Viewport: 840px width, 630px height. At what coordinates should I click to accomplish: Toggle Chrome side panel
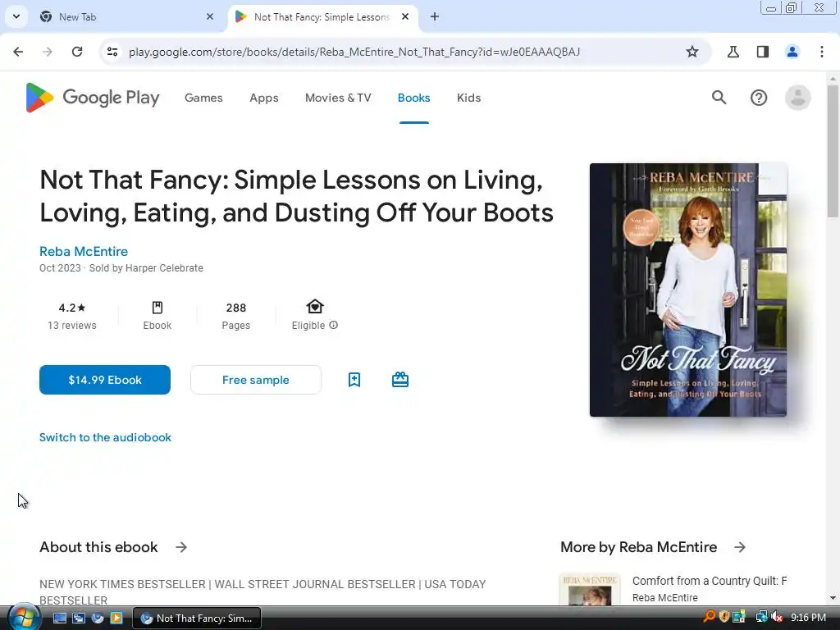(x=763, y=52)
